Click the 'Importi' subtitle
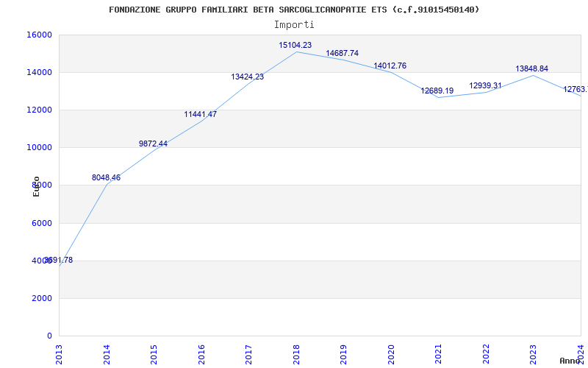588x368 pixels. click(x=294, y=25)
